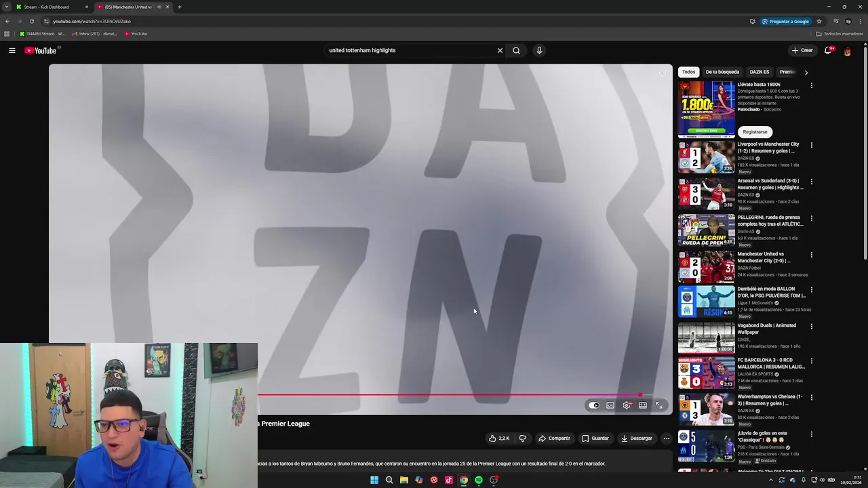
Task: Open Chrome tab search dropdown
Action: 7,7
